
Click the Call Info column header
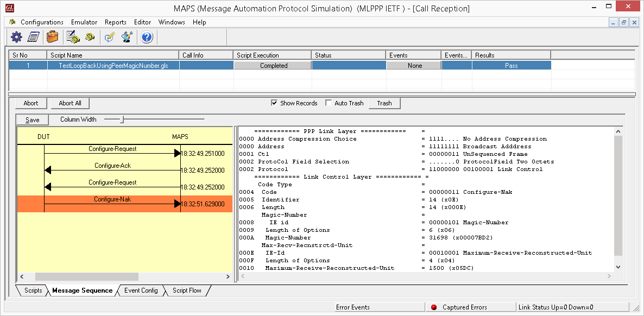206,55
